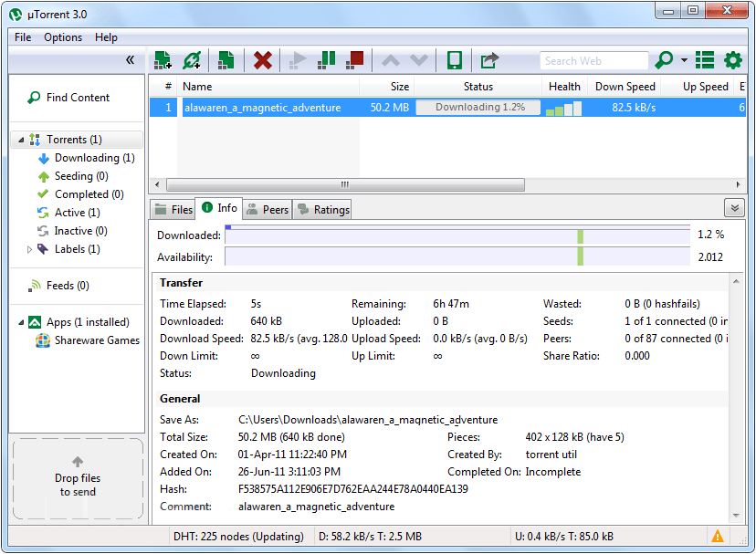Viewport: 756px width, 554px height.
Task: Select Inactive (0) filter
Action: (80, 231)
